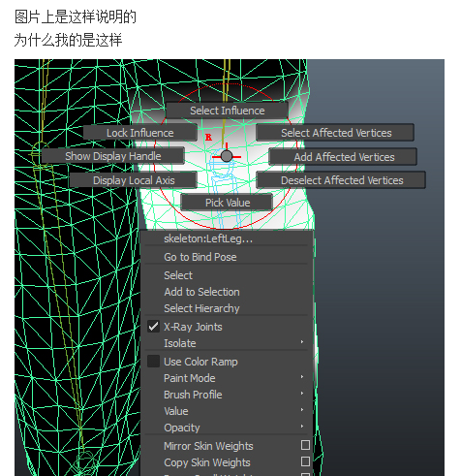Viewport: 461px width, 476px height.
Task: Click Lock Influence marking menu item
Action: pos(140,133)
